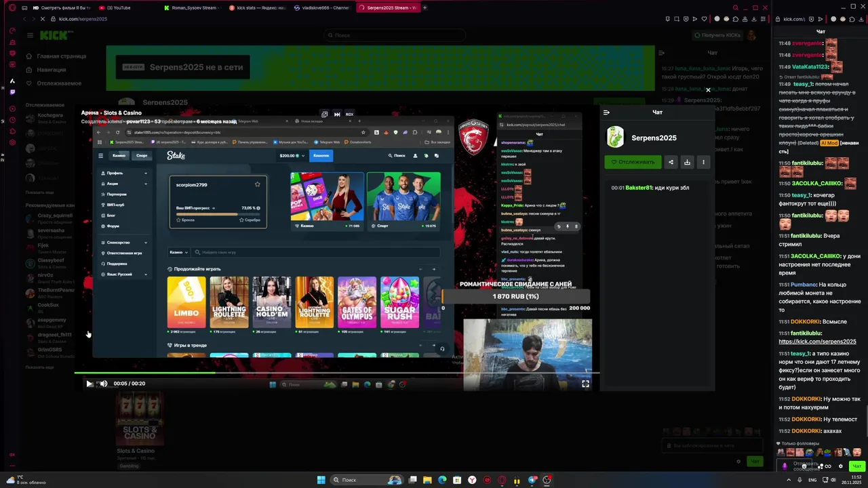Open Microsoft Edge from the taskbar
This screenshot has height=488, width=868.
pos(442,480)
